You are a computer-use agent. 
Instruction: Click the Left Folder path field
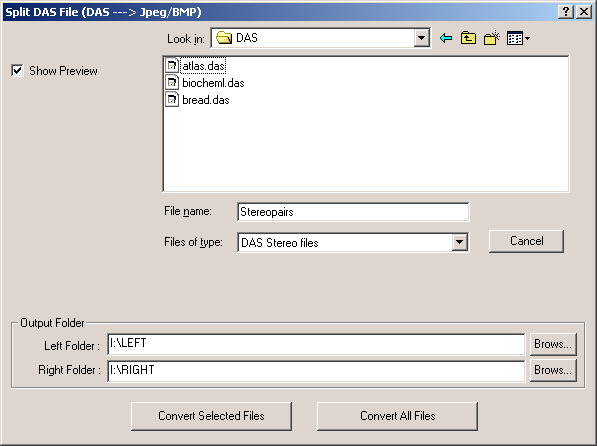tap(316, 344)
